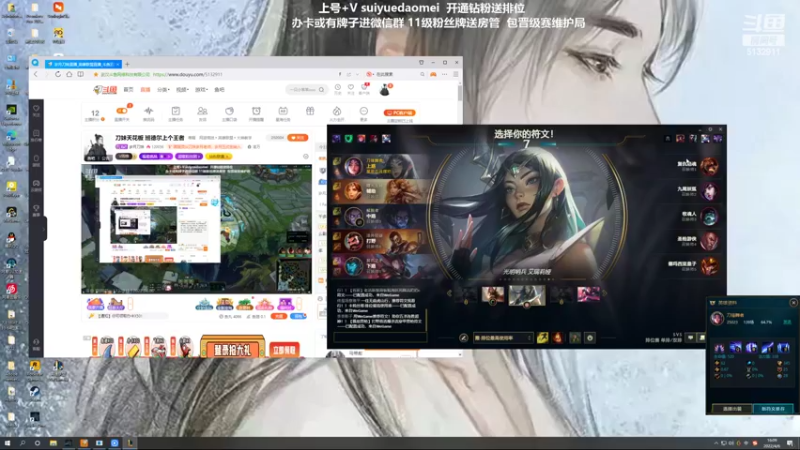Open the ward skin picker icon
The width and height of the screenshot is (800, 450).
575,338
